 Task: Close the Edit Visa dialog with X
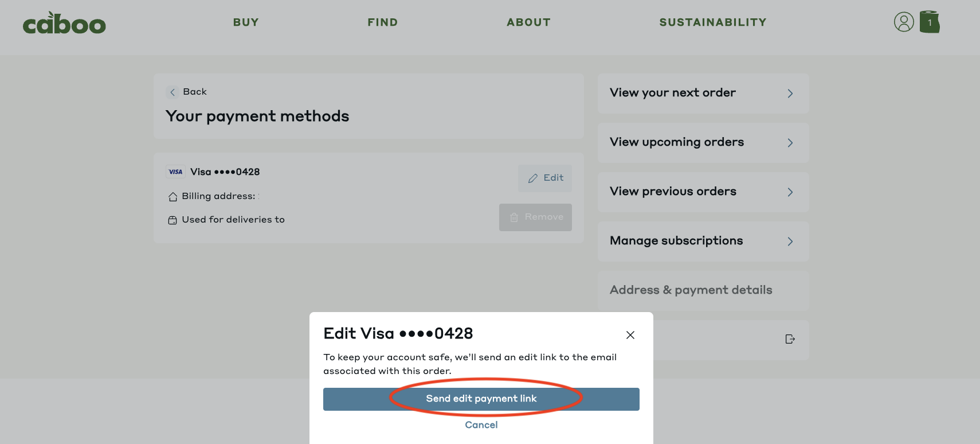(630, 335)
